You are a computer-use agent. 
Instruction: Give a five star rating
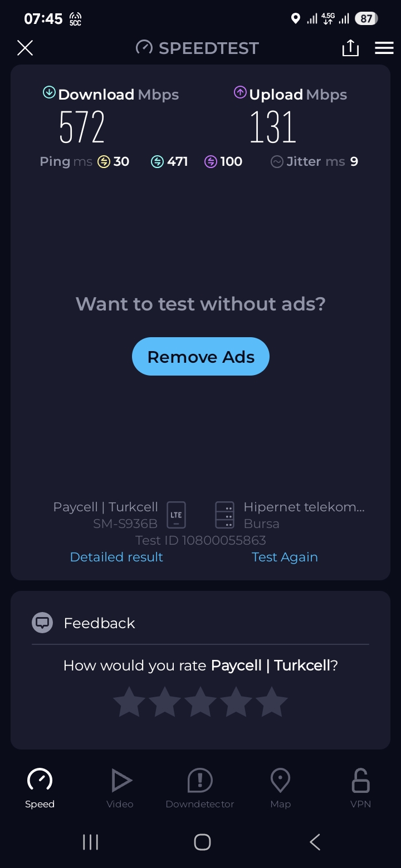[272, 702]
